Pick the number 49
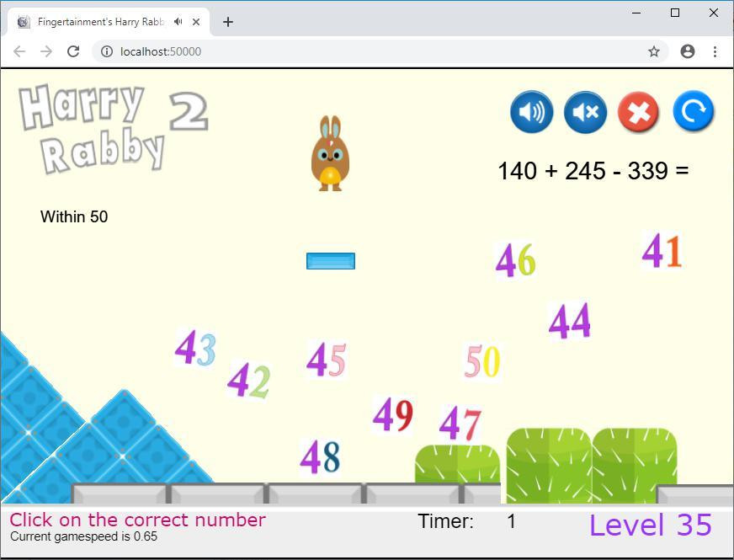This screenshot has width=734, height=560. [x=393, y=414]
